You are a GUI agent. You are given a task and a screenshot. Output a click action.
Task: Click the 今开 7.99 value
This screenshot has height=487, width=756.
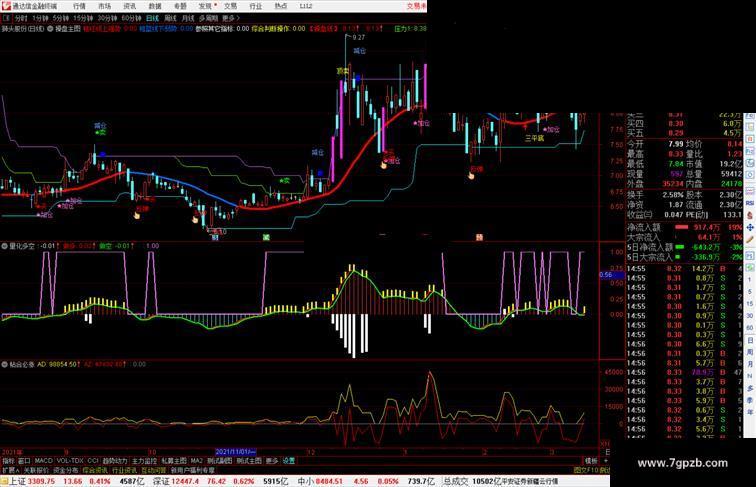coord(675,144)
